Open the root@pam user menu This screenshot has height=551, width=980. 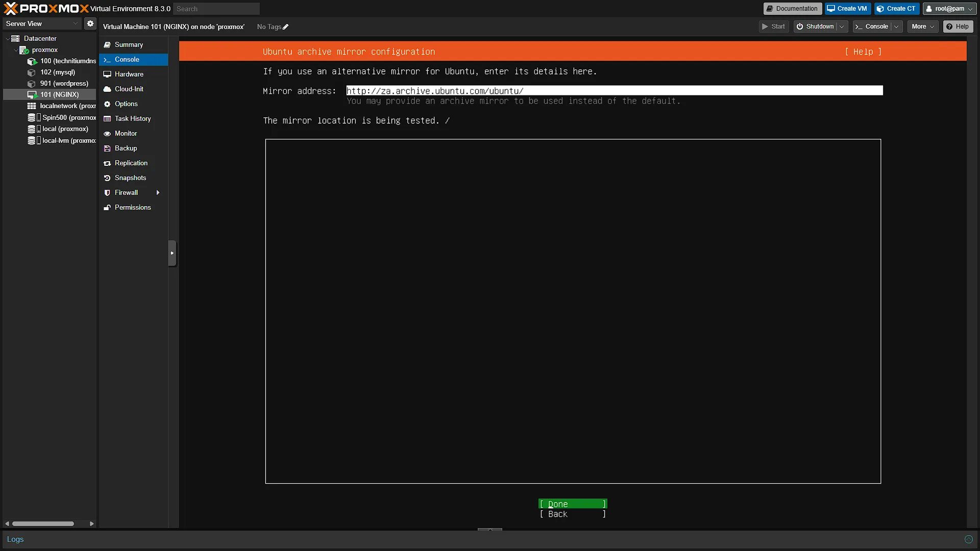click(x=950, y=9)
